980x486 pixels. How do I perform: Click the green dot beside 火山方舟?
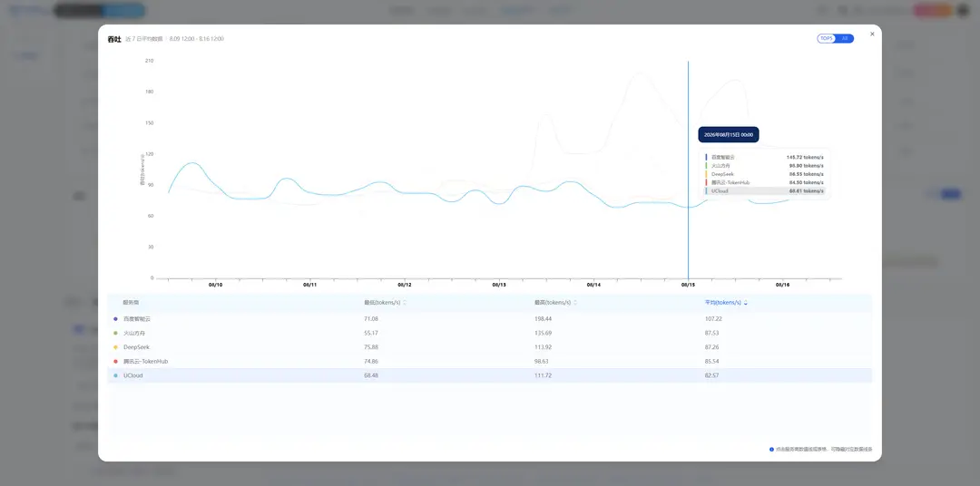tap(115, 333)
